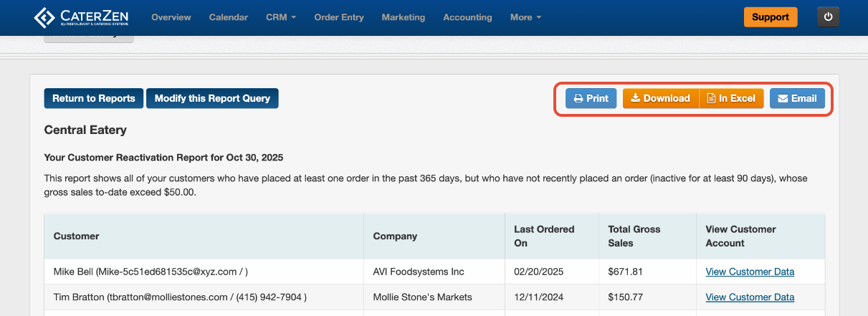Click the Company column header
Screen dimensions: 868x316
[434, 236]
